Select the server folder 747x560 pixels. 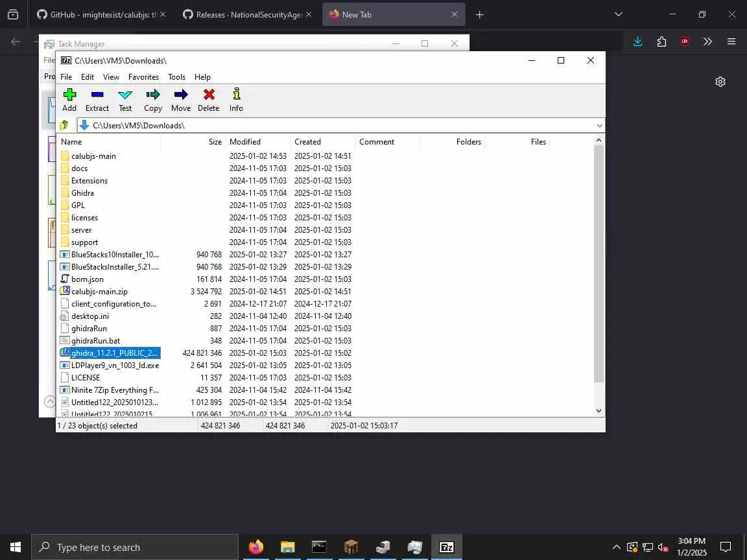click(81, 230)
